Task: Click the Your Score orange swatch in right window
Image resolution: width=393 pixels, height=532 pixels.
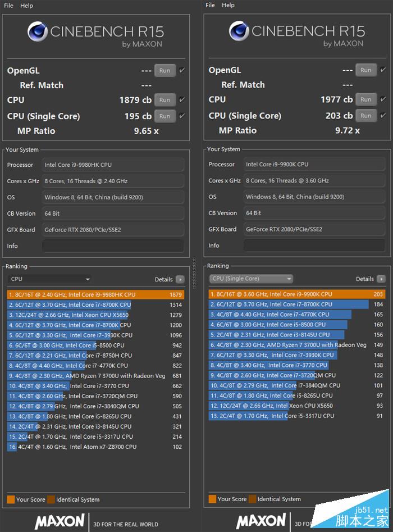Action: coord(212,499)
